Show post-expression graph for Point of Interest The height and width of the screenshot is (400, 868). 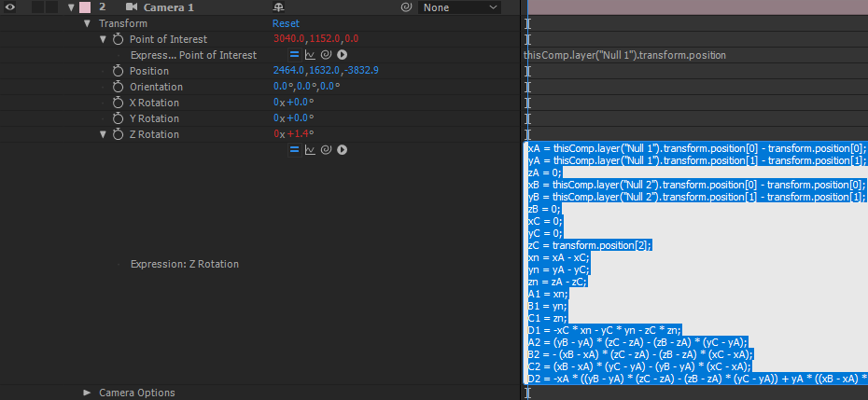[x=310, y=55]
